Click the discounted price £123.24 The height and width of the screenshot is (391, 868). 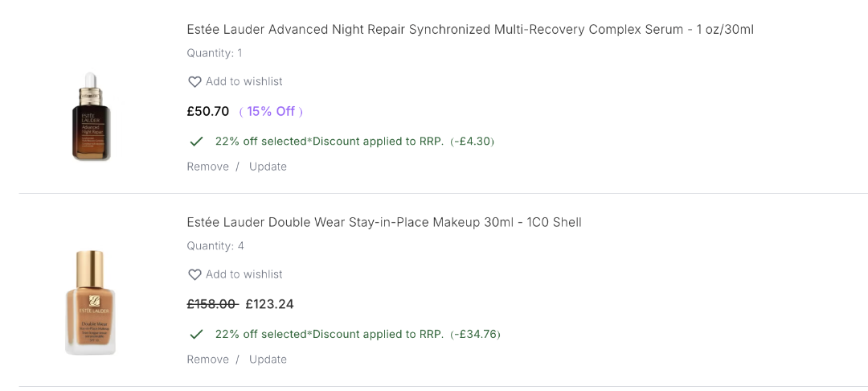click(x=270, y=304)
